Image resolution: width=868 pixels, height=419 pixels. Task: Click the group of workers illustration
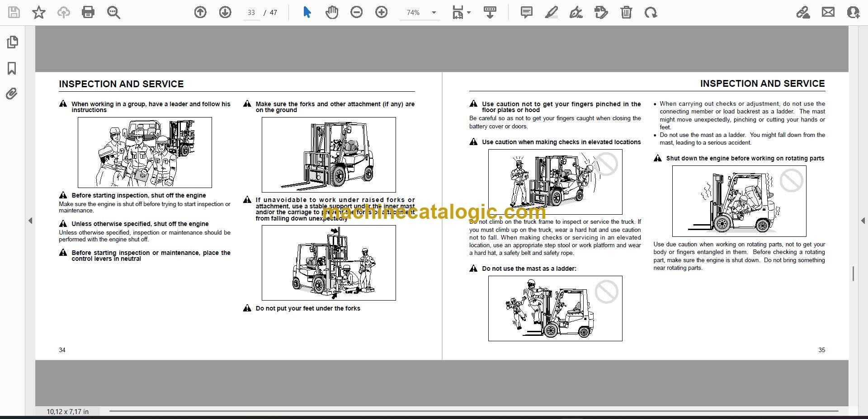[x=145, y=152]
